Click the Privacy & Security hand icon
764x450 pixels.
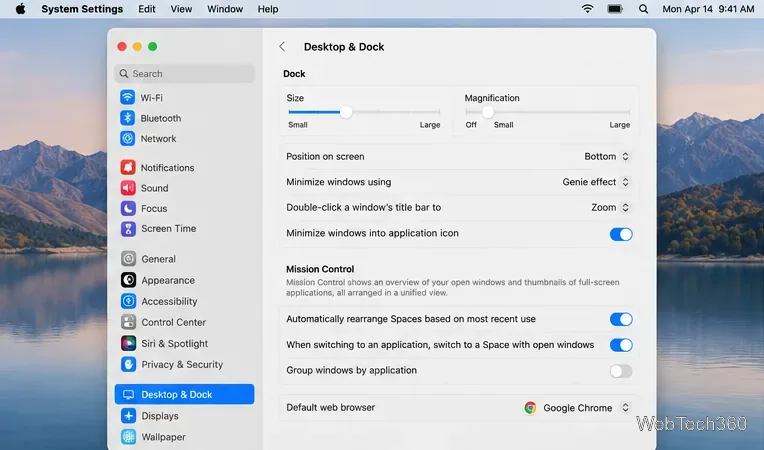(x=129, y=364)
